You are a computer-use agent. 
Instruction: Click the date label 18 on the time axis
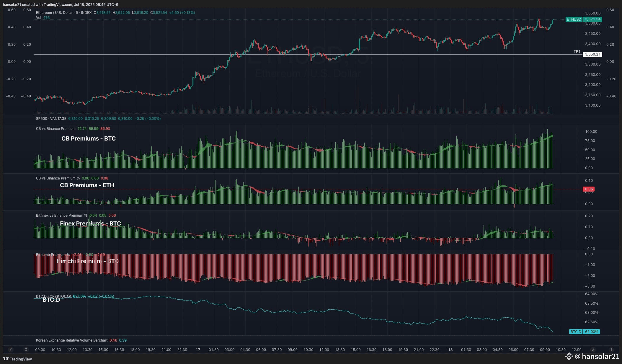[450, 350]
